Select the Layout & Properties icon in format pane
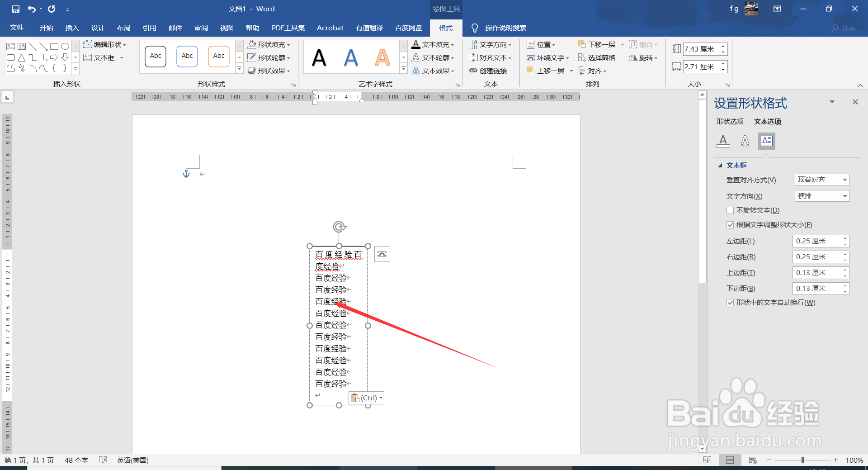868x470 pixels. [x=766, y=141]
